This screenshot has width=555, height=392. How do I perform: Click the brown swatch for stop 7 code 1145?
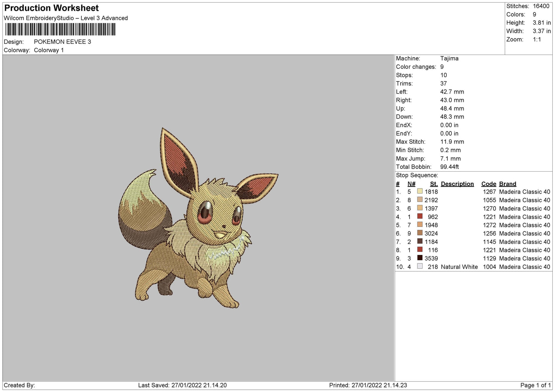coord(420,241)
